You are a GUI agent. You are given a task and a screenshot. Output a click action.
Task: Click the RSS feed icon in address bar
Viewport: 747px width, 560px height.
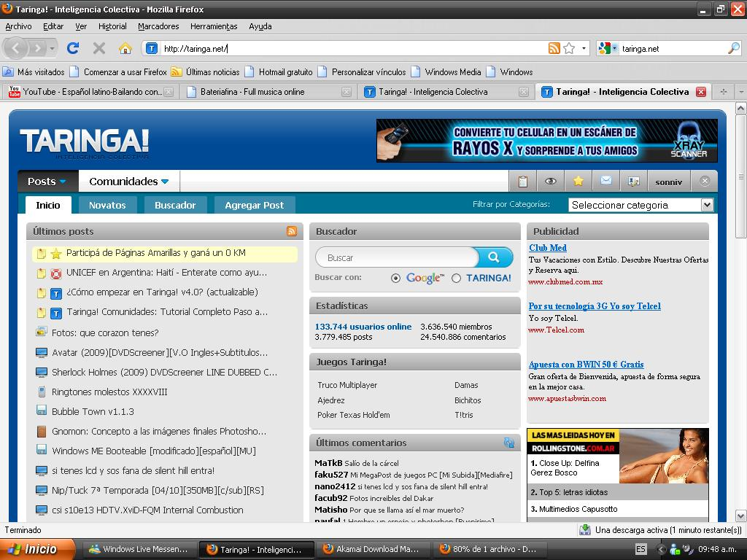point(554,48)
